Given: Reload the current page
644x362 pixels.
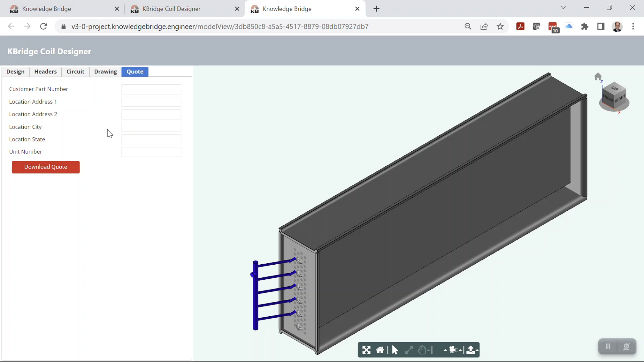Looking at the screenshot, I should (x=44, y=26).
